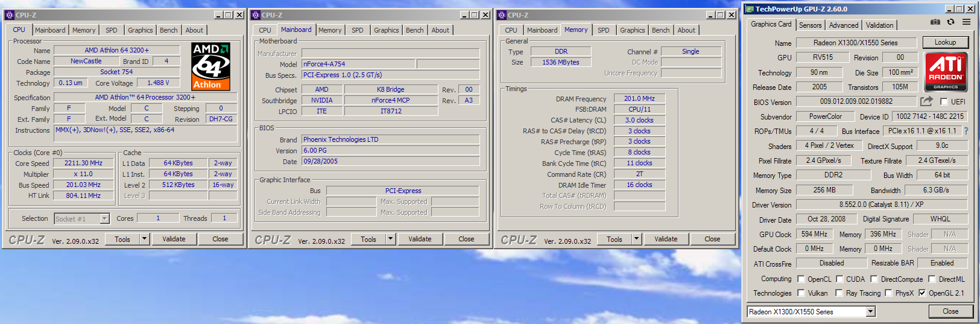Take a GPU-Z screenshot with camera icon
980x324 pixels.
[x=935, y=22]
